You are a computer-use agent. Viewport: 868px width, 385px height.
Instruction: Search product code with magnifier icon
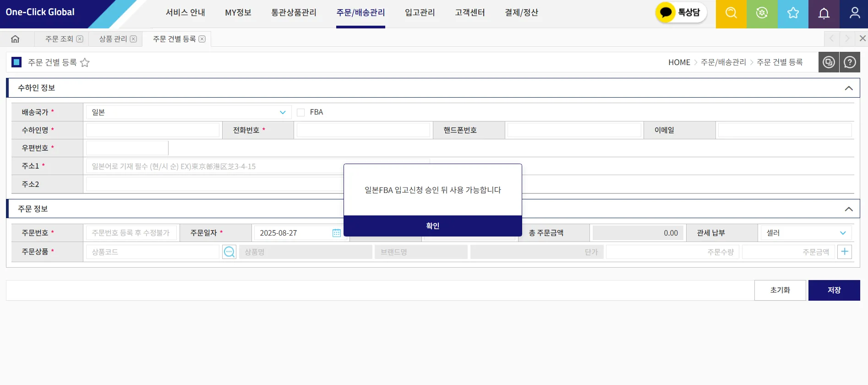pos(229,252)
